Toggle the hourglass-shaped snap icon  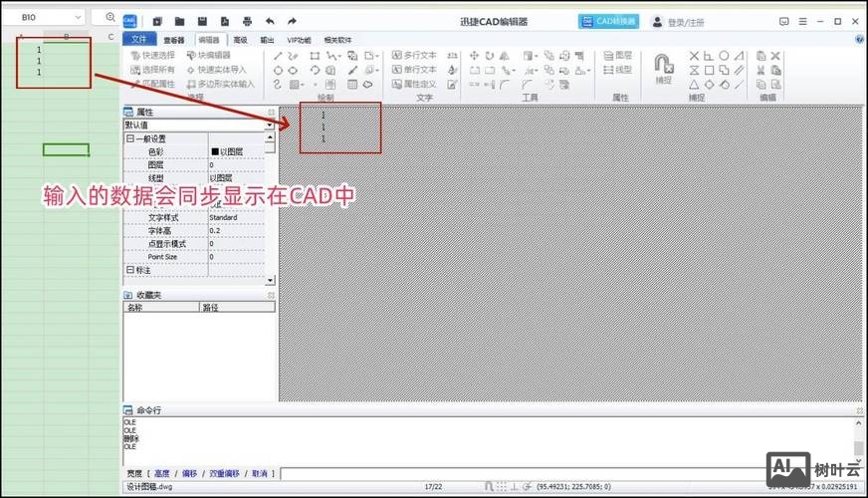pyautogui.click(x=694, y=71)
